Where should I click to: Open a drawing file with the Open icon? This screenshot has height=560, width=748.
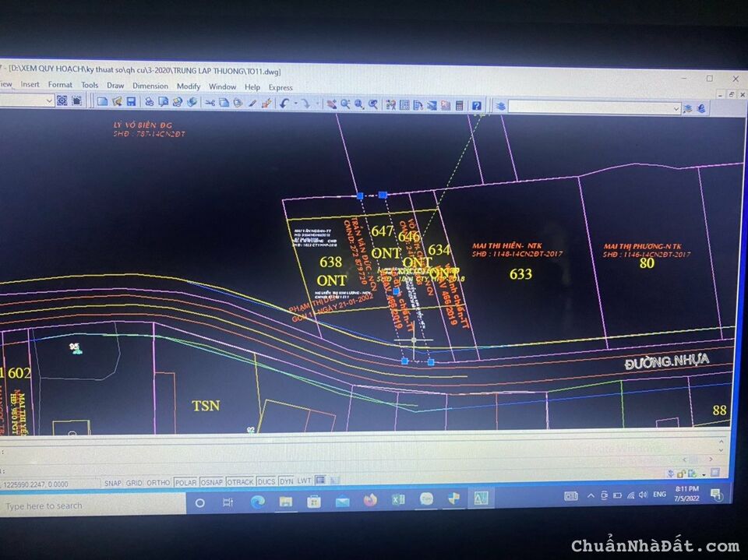point(115,101)
